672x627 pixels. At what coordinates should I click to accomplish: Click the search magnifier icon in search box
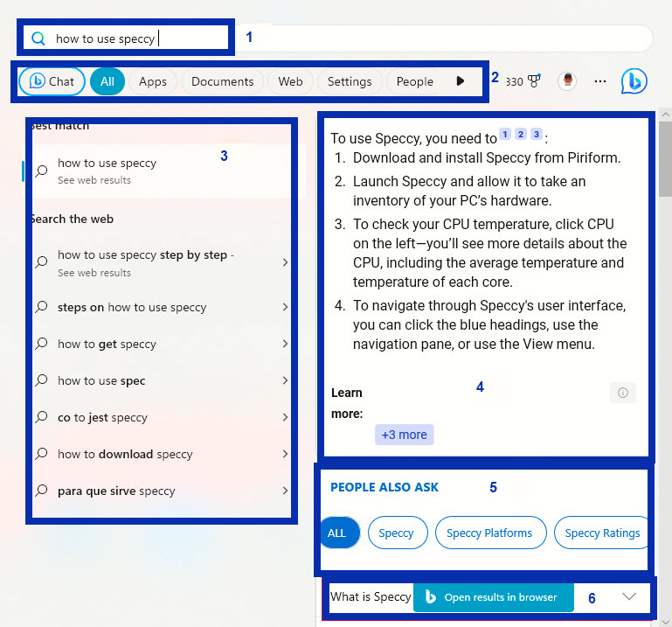[x=38, y=38]
